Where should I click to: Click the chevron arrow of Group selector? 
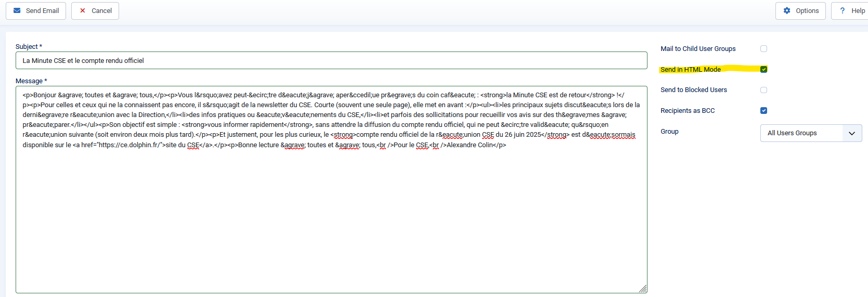[851, 133]
